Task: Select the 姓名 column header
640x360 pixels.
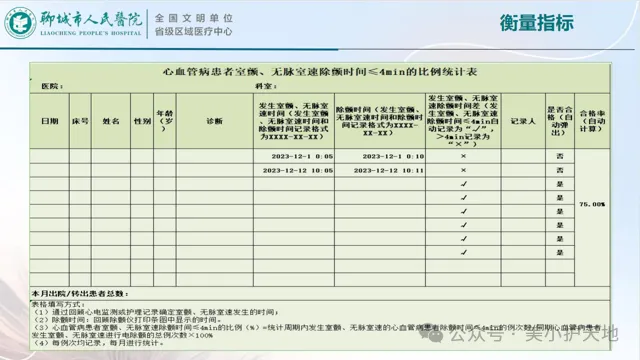Action: pyautogui.click(x=111, y=121)
